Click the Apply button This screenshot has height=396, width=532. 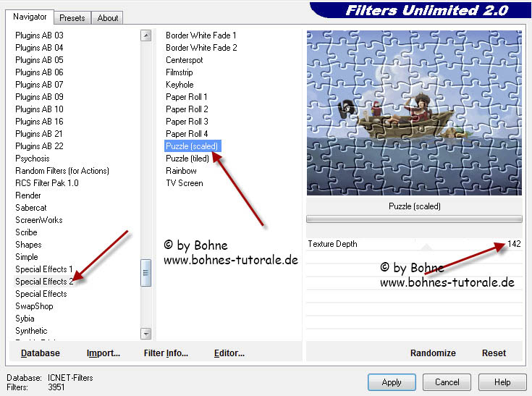[x=391, y=382]
